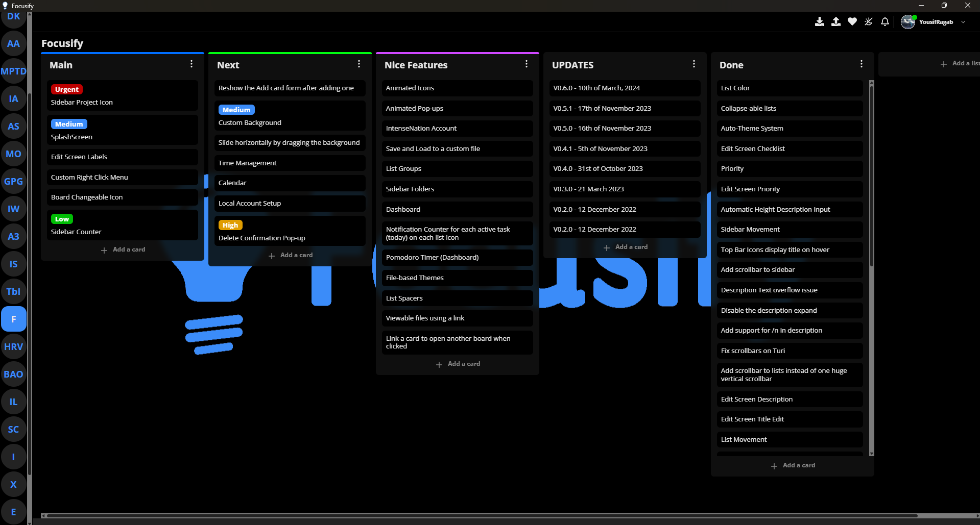Viewport: 980px width, 525px height.
Task: Click Add a card under Next list
Action: pos(291,255)
